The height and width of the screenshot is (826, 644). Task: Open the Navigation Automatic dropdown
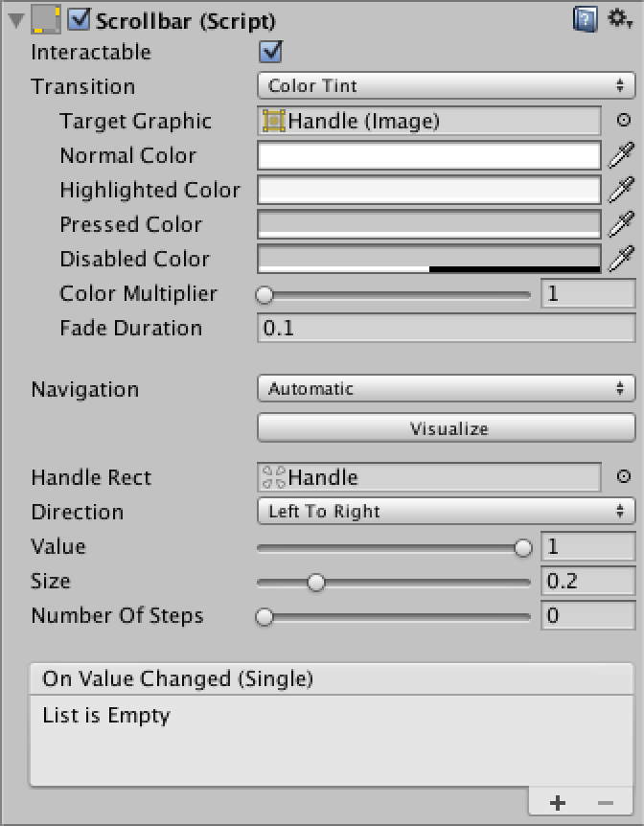tap(446, 389)
